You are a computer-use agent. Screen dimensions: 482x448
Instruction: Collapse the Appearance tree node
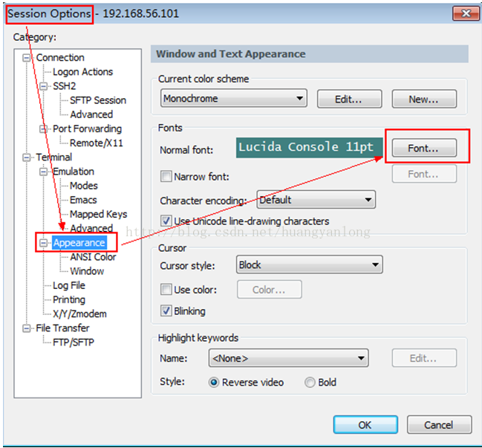pos(44,243)
